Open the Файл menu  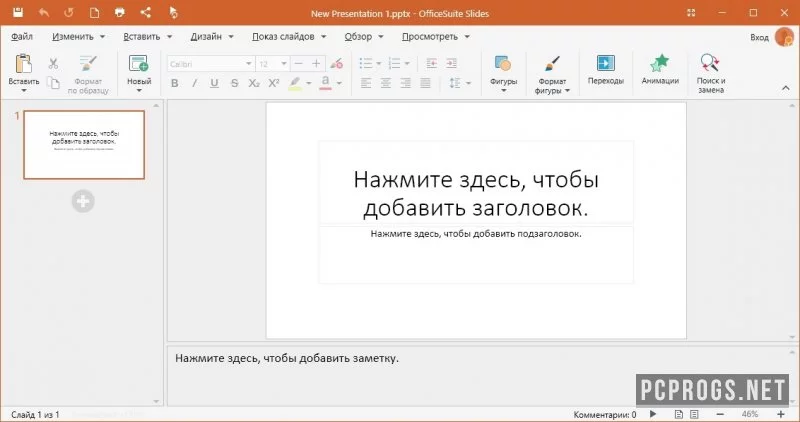coord(22,37)
